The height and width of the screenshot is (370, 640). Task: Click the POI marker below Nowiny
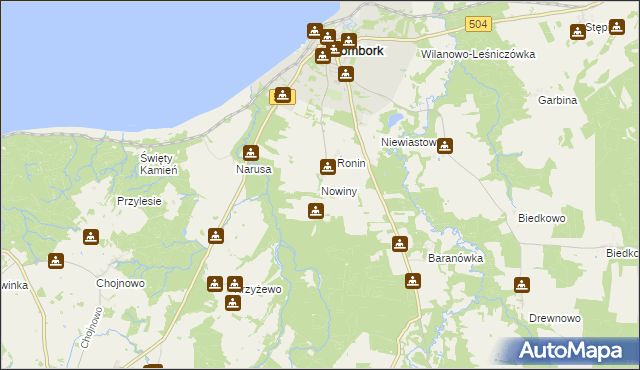point(316,211)
